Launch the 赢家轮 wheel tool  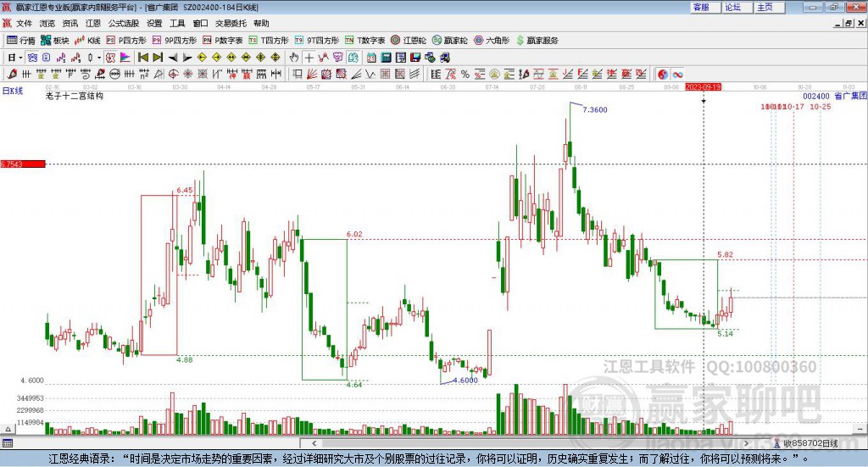click(x=450, y=41)
